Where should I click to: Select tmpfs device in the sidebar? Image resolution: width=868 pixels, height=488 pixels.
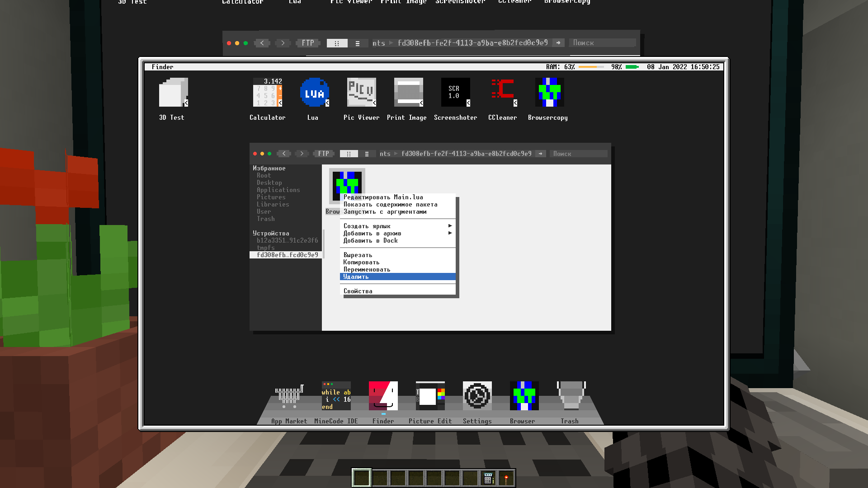286,248
